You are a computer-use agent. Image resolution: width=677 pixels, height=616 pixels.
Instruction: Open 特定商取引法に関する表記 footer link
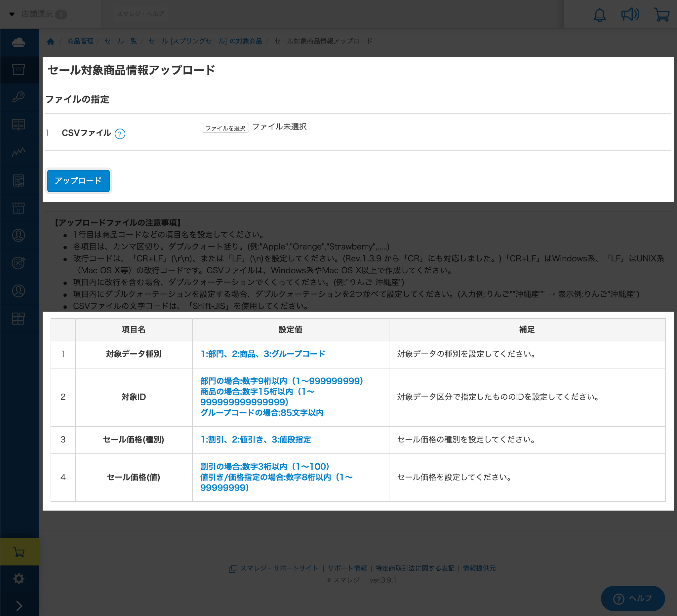point(415,568)
